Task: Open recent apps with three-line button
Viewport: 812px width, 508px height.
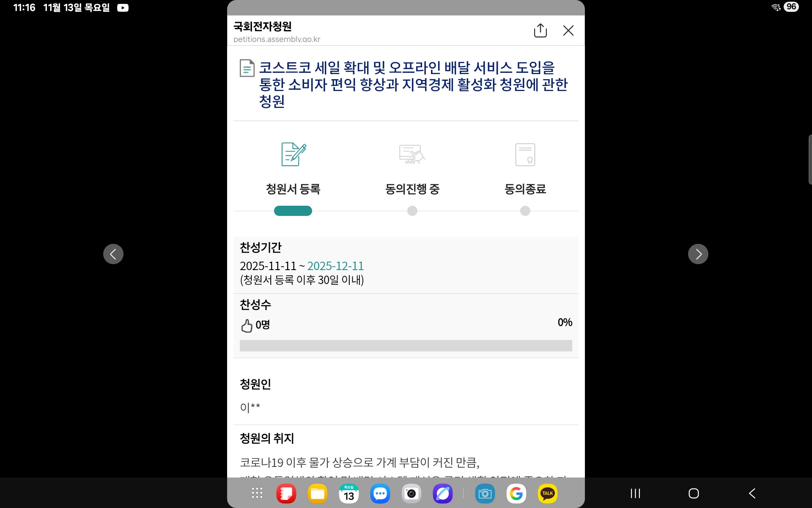Action: coord(635,493)
